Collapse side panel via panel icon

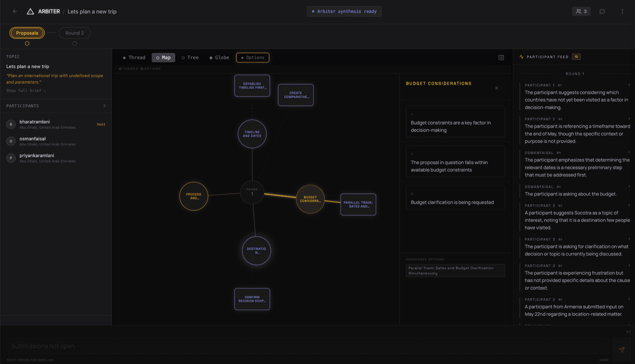(x=501, y=57)
